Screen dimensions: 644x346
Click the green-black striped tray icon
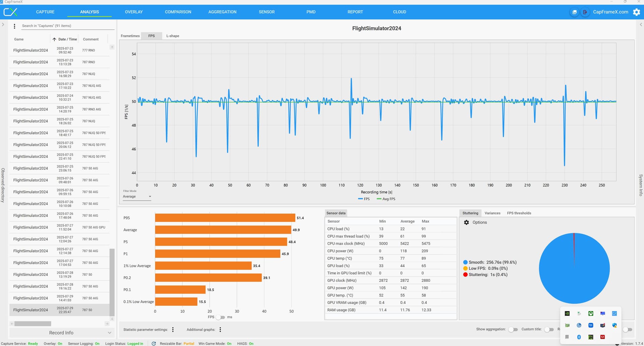[x=591, y=337]
